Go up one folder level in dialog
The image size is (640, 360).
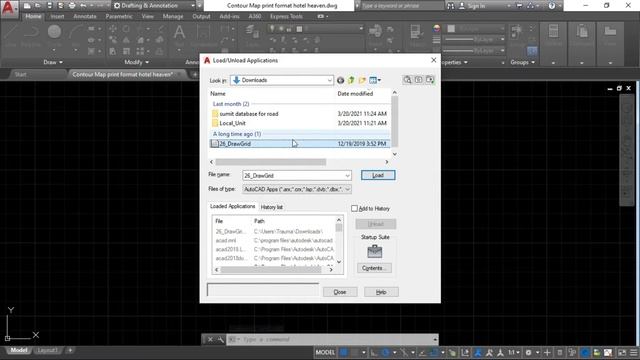click(351, 80)
